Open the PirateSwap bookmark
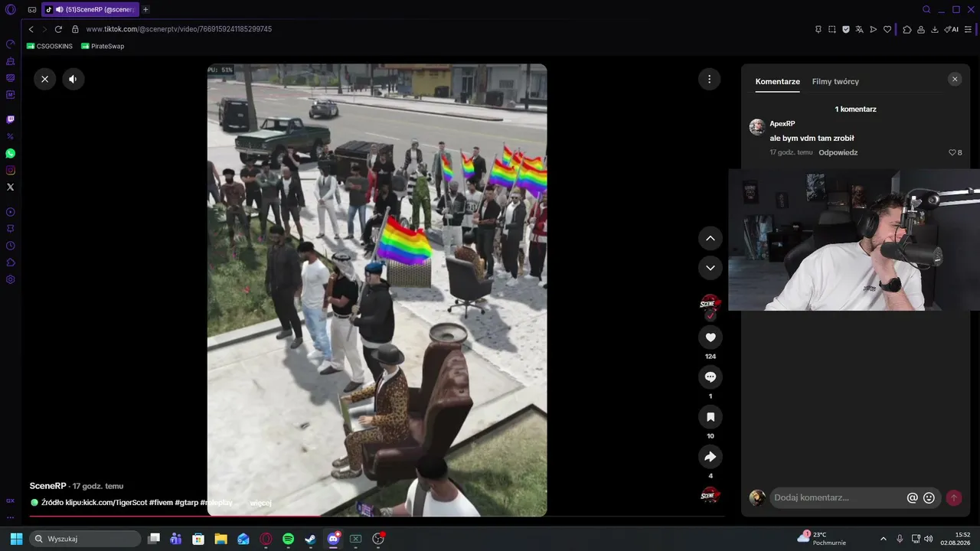Screen dimensions: 980x551 tap(103, 46)
